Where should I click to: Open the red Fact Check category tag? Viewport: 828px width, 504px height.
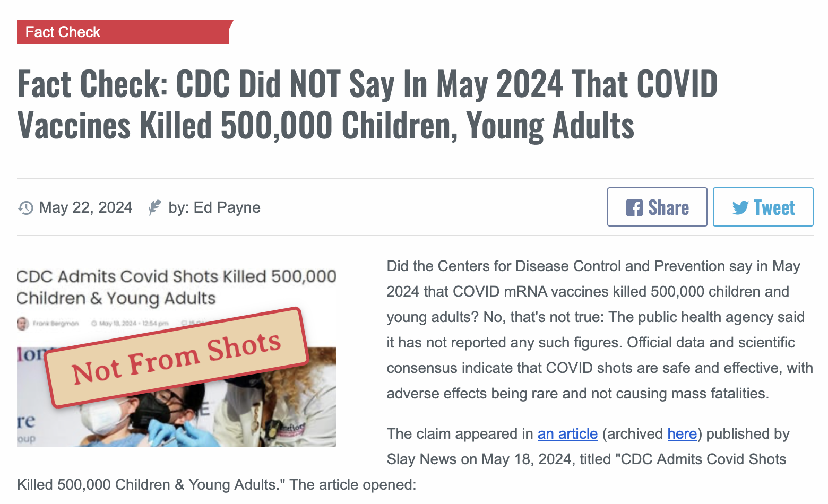point(125,32)
